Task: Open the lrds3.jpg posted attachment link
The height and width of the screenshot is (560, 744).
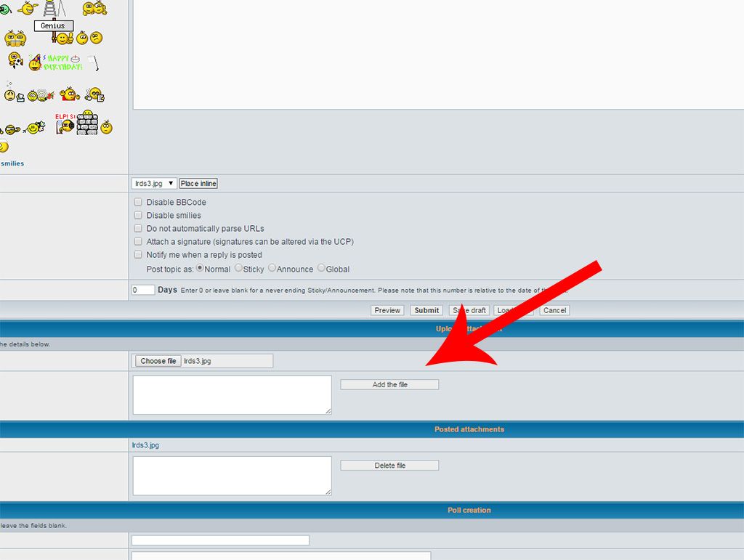Action: click(x=145, y=445)
